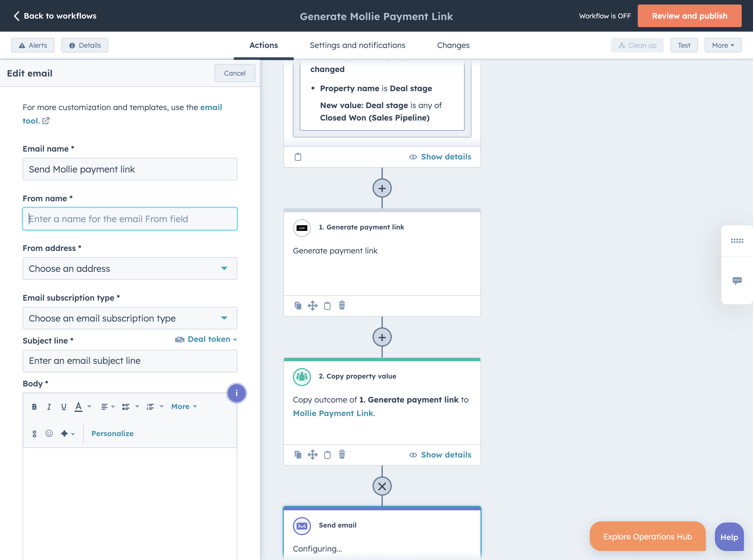The width and height of the screenshot is (753, 560).
Task: Open the More dropdown menu
Action: tap(723, 45)
